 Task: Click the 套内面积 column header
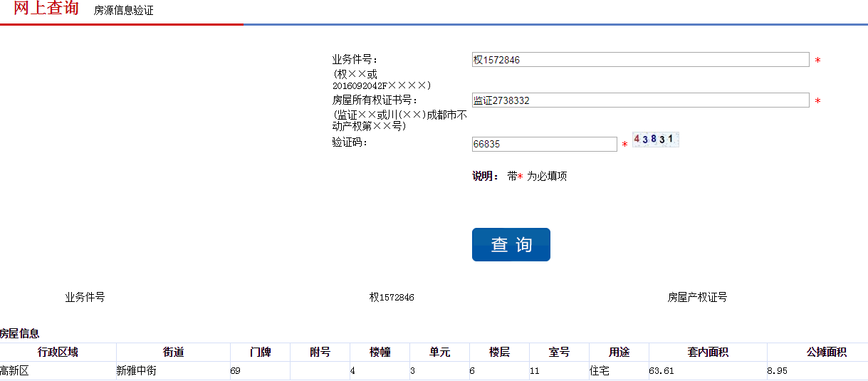[708, 352]
